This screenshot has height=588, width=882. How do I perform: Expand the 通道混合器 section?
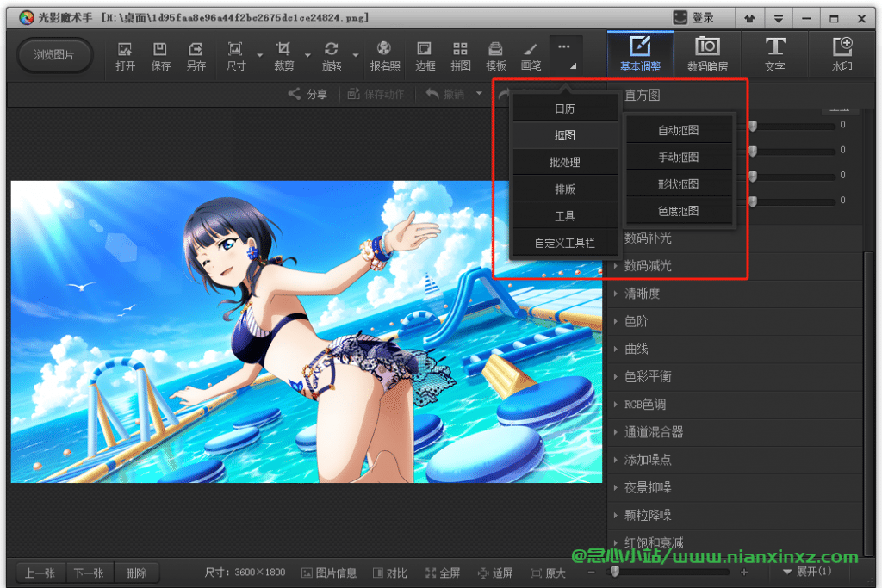(736, 432)
